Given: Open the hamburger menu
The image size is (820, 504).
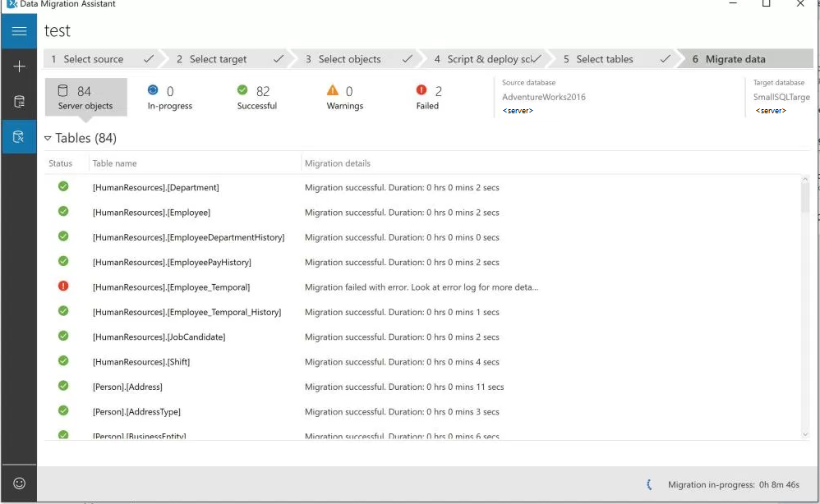Looking at the screenshot, I should pos(19,31).
